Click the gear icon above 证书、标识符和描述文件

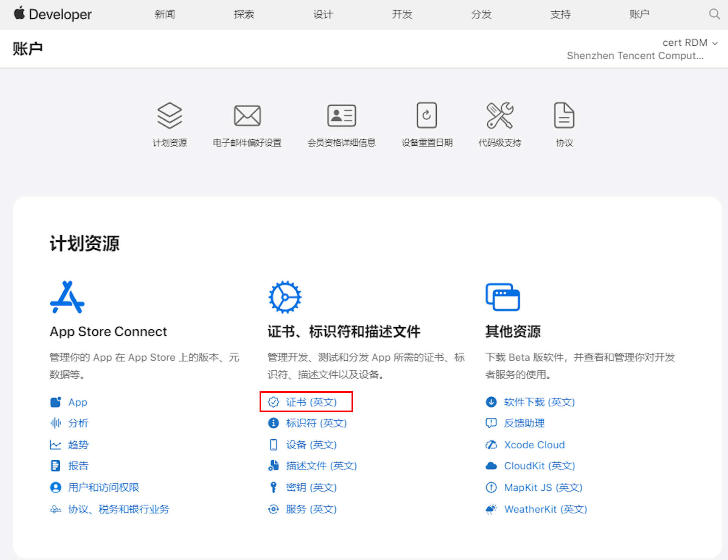[x=285, y=297]
